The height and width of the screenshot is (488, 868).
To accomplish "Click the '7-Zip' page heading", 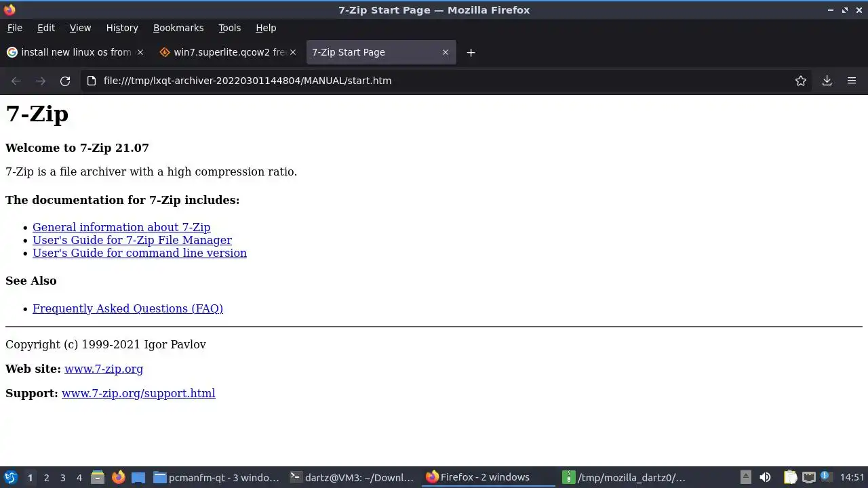I will 37,114.
